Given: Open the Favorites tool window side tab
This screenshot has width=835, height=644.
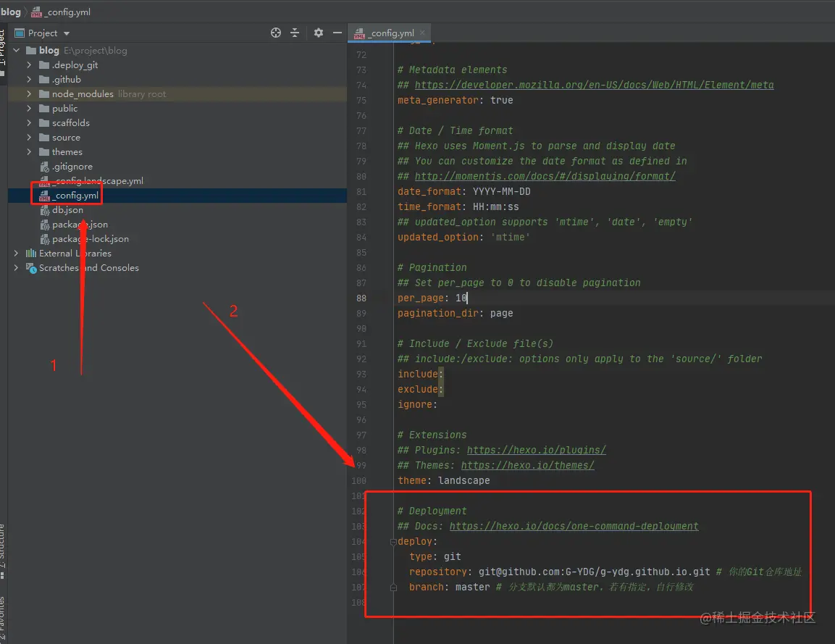Looking at the screenshot, I should [x=3, y=618].
